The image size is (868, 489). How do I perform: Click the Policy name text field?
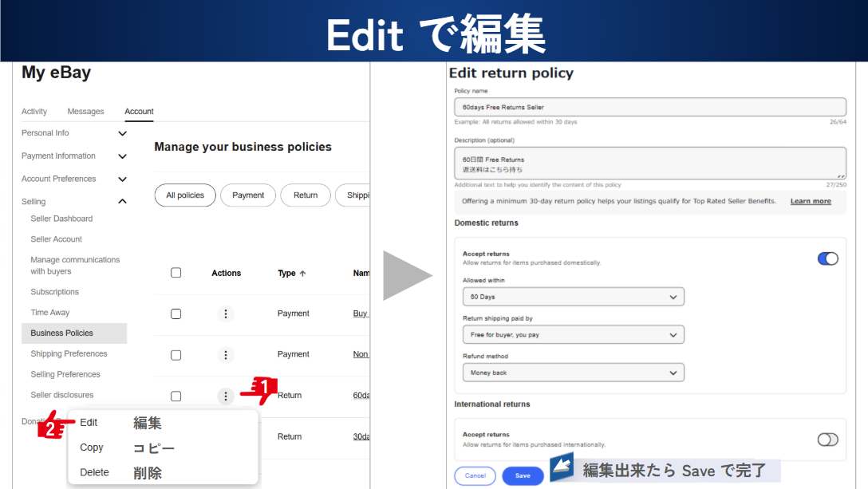(649, 107)
